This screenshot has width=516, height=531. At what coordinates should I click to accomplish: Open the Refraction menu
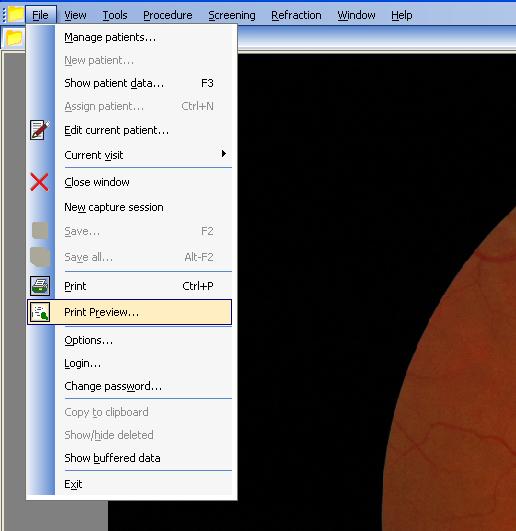point(296,15)
